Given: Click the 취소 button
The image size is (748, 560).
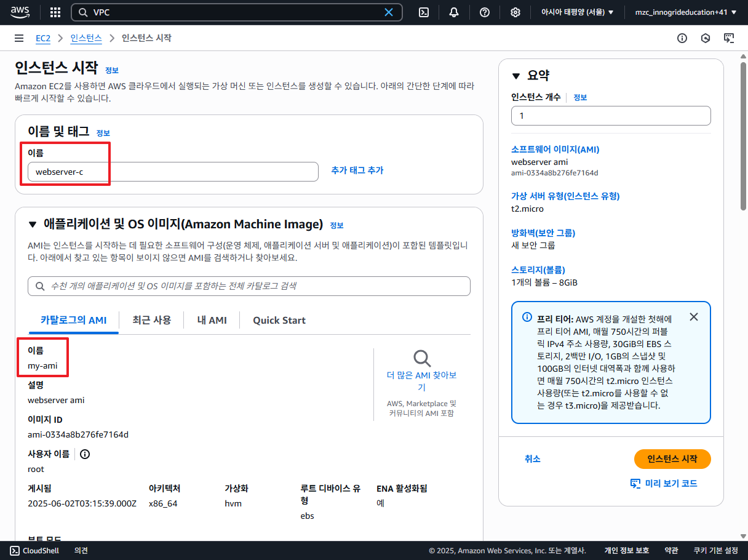Looking at the screenshot, I should pyautogui.click(x=533, y=459).
